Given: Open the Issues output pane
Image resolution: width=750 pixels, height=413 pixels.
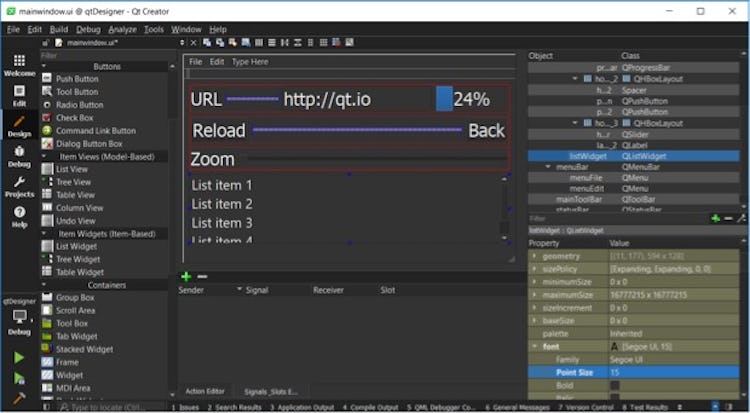Looking at the screenshot, I should [x=185, y=407].
